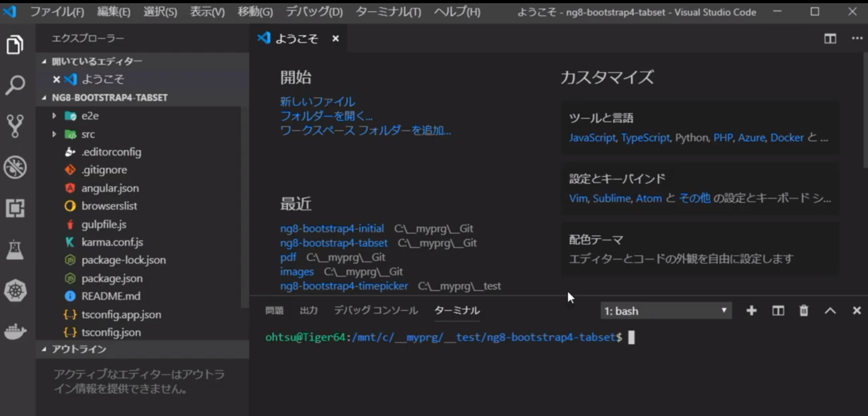The height and width of the screenshot is (416, 868).
Task: Open recent ng8-bootstrap4-timepicker project
Action: coord(344,286)
